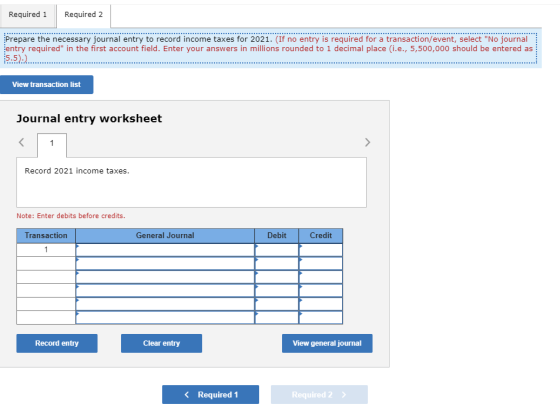560x411 pixels.
Task: Select the first row Credit field
Action: tap(321, 250)
